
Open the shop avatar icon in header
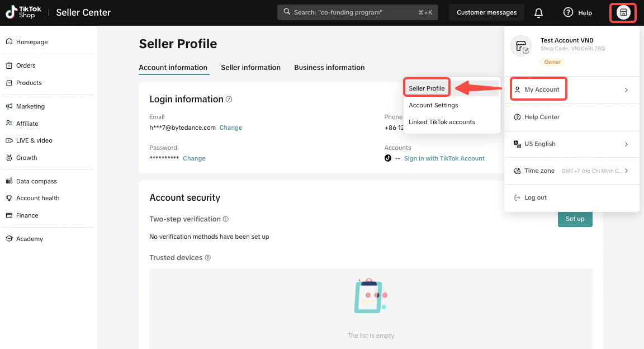coord(623,12)
